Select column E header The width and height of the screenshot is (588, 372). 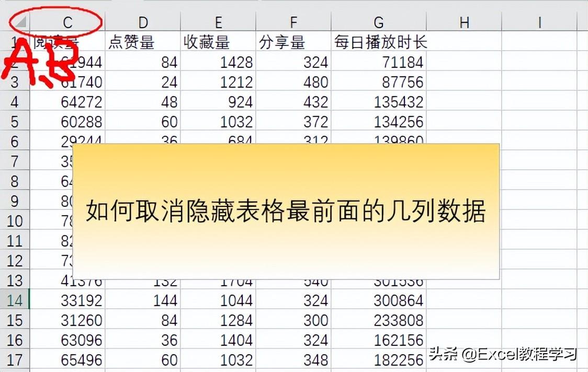coord(218,22)
